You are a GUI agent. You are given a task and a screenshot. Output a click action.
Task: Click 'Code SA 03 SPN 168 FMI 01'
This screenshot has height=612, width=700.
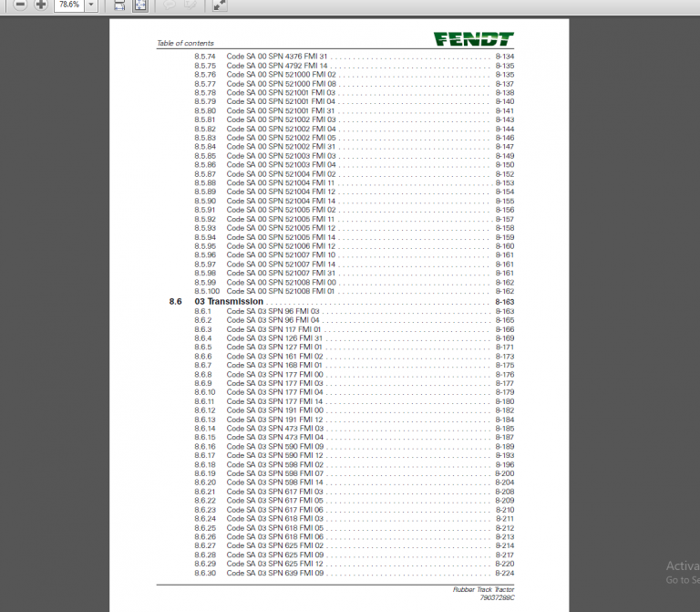[274, 366]
